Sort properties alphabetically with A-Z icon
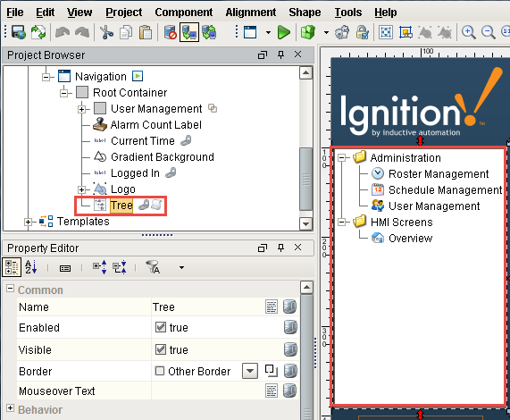The image size is (510, 420). (x=31, y=267)
